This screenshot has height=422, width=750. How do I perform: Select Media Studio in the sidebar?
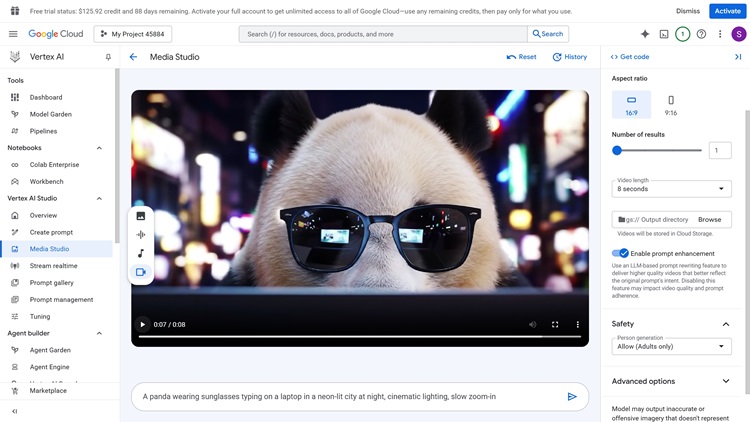pos(56,249)
